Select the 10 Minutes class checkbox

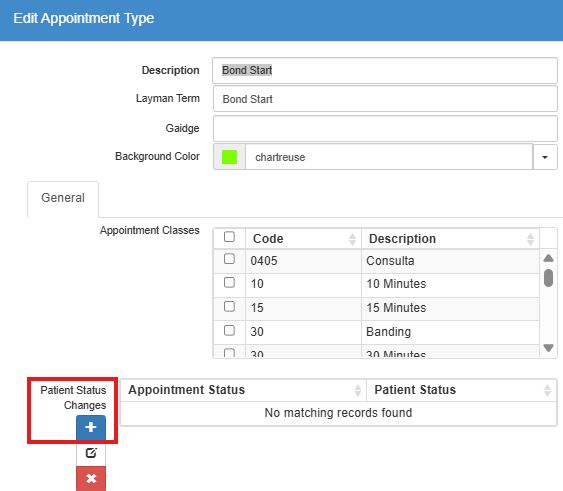[x=229, y=283]
